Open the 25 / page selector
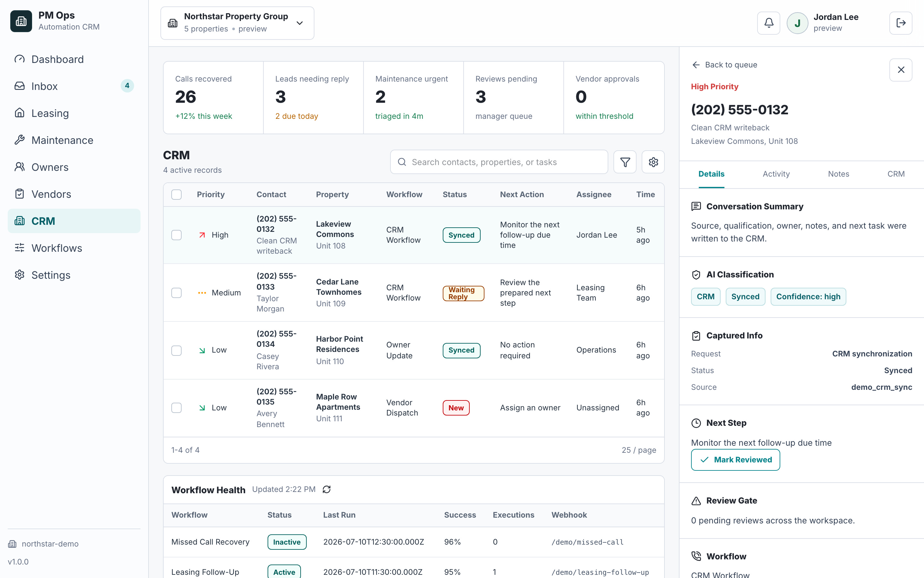The height and width of the screenshot is (578, 924). click(639, 450)
